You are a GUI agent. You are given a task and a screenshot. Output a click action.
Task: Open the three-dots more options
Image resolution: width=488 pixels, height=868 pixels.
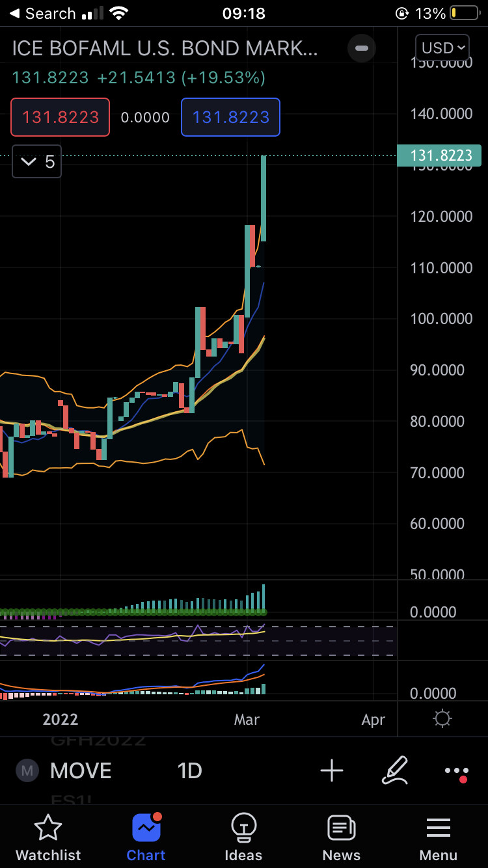(457, 772)
